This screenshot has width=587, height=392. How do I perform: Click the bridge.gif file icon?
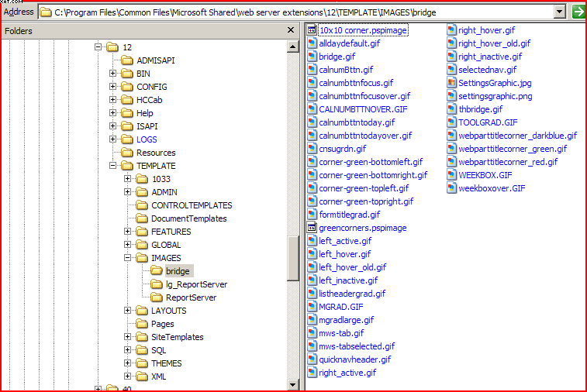click(312, 57)
